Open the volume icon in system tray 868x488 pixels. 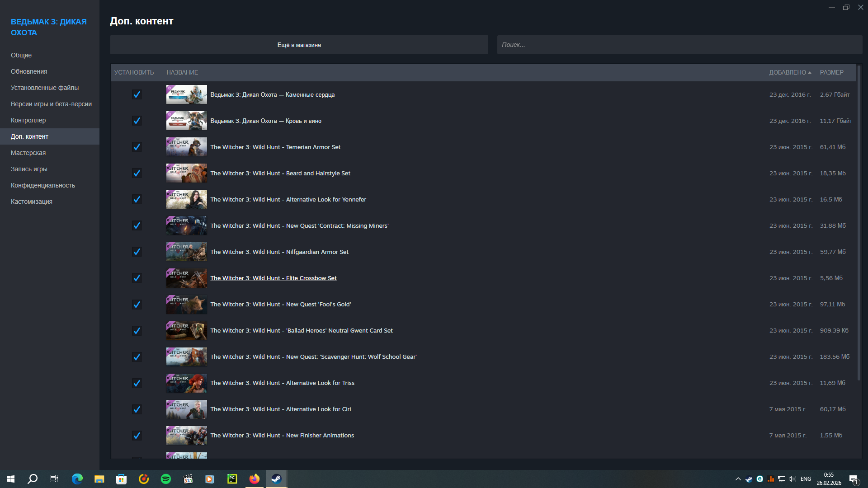tap(792, 479)
